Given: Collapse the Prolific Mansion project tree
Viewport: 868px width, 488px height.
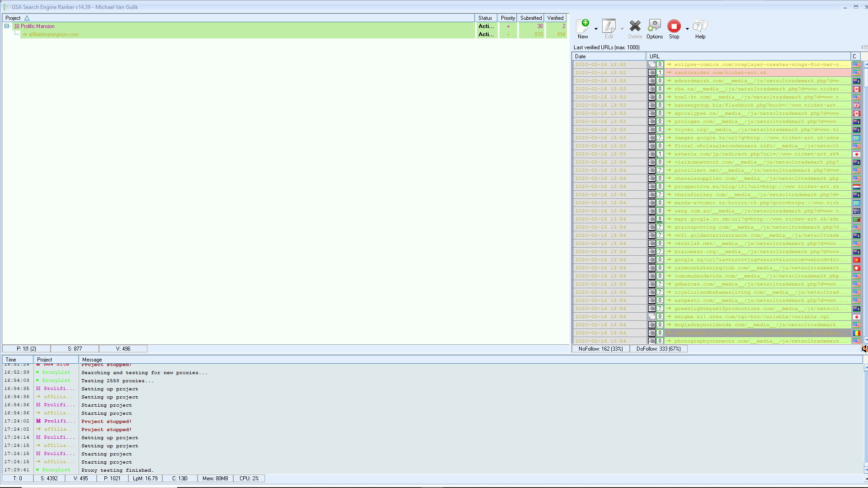Looking at the screenshot, I should coord(7,26).
